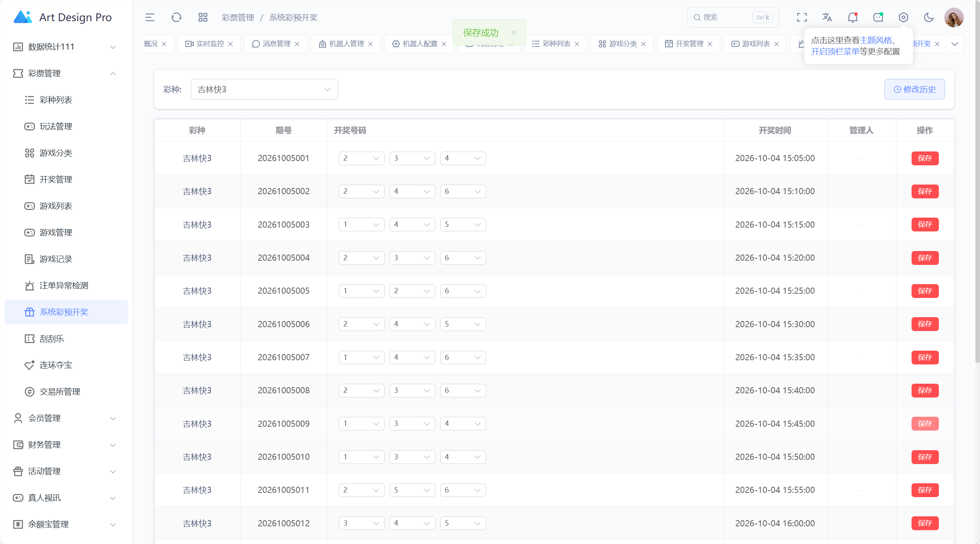
Task: Close the 开奖管理 tab
Action: [710, 44]
